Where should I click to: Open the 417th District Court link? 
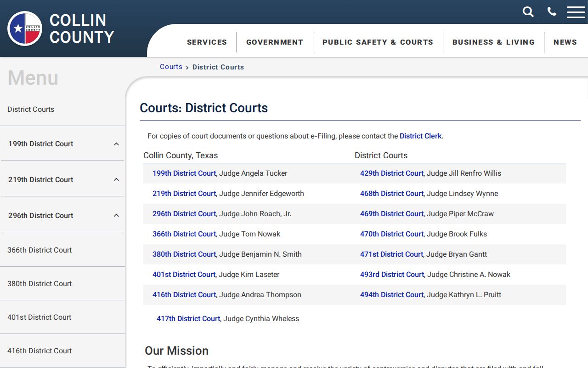tap(188, 319)
